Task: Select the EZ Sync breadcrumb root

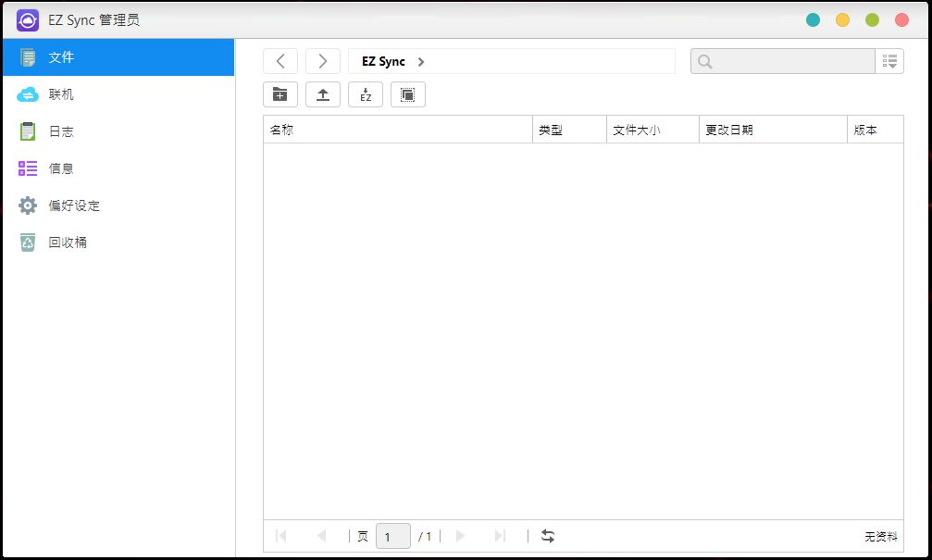Action: click(x=383, y=61)
